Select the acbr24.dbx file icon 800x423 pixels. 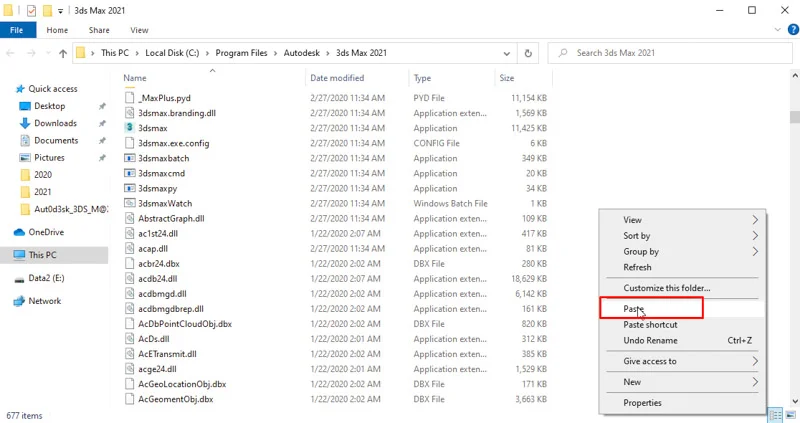(x=130, y=263)
